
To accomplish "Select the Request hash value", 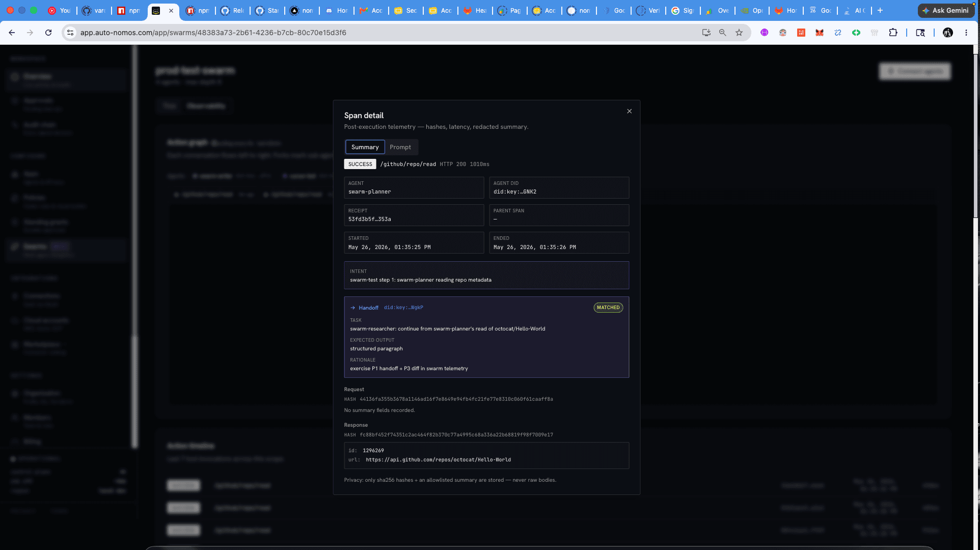I will tap(456, 399).
